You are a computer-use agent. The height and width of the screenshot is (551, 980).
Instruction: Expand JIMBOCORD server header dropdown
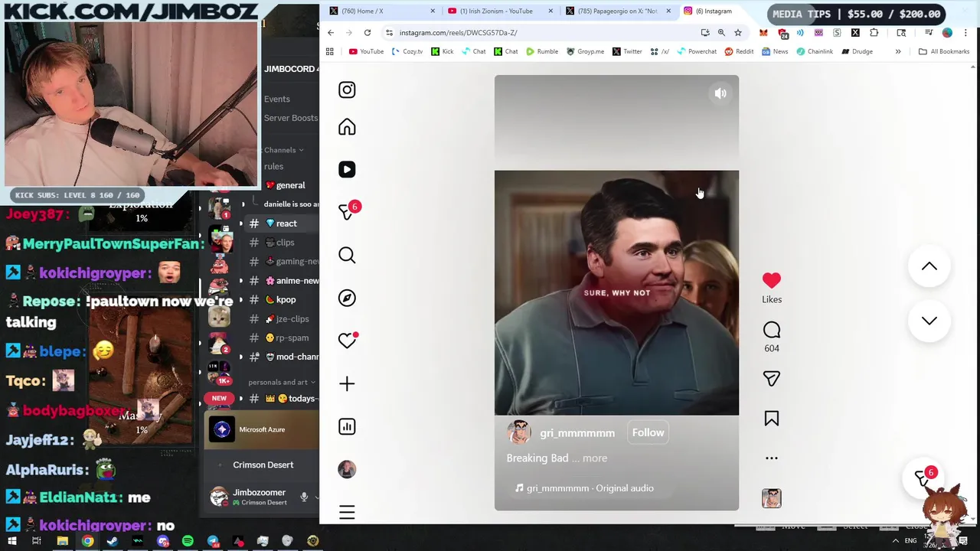[291, 69]
